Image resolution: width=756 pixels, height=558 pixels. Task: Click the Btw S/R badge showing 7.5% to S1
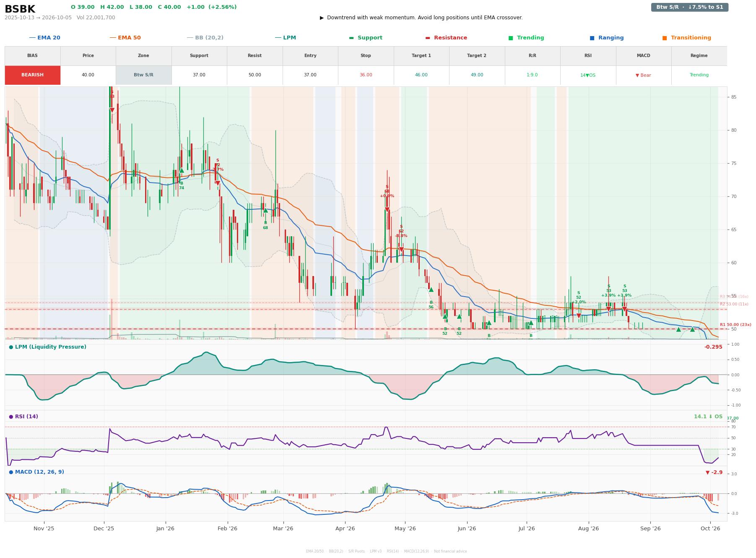pyautogui.click(x=689, y=7)
